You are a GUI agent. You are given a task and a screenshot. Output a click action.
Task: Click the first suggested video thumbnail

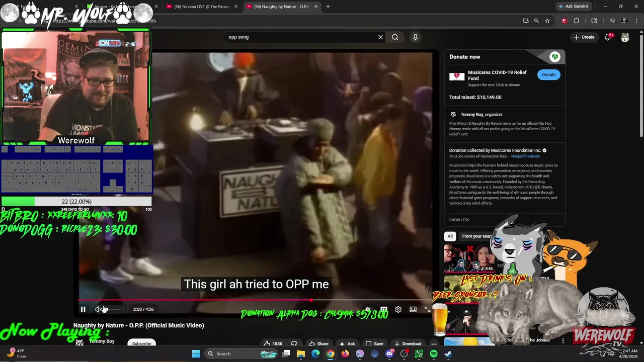point(470,258)
